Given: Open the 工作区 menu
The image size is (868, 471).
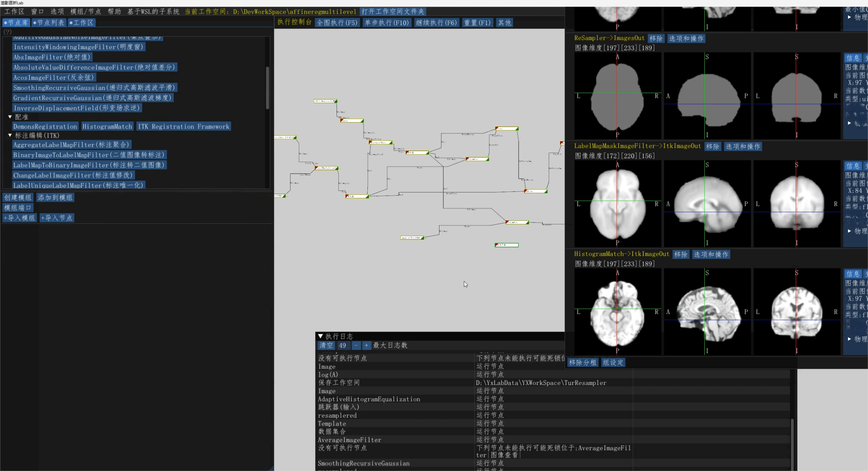Looking at the screenshot, I should click(14, 12).
